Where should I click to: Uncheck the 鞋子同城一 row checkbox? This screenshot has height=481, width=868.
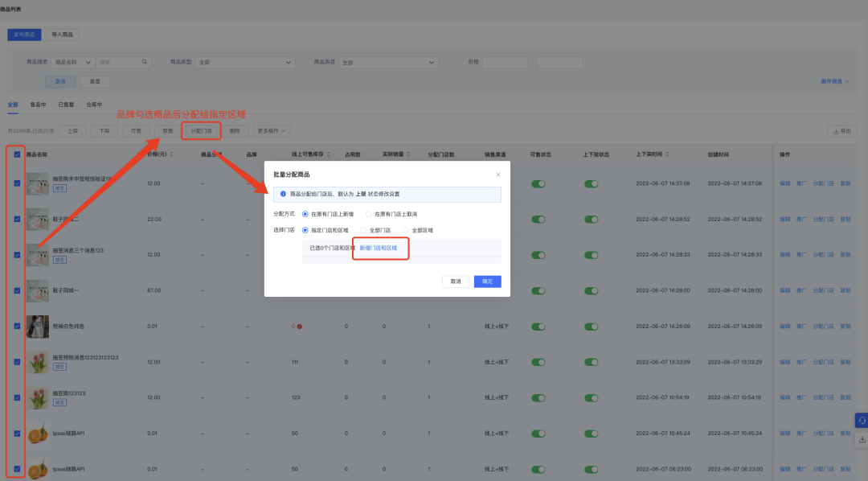[17, 290]
